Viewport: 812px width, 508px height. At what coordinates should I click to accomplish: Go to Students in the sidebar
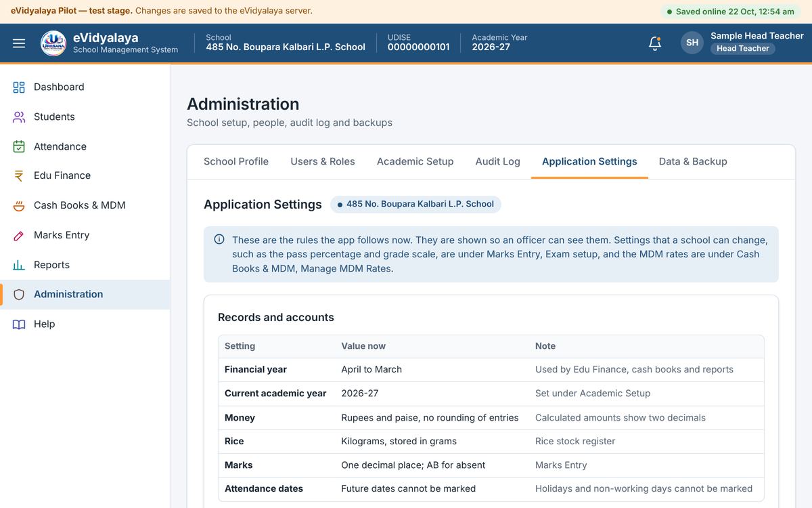click(85, 117)
